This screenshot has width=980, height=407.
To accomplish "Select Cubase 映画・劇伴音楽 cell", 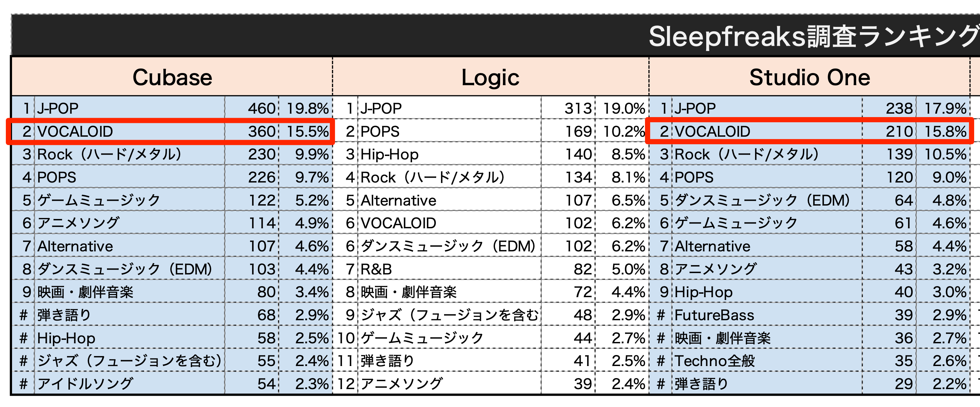I will click(x=130, y=292).
